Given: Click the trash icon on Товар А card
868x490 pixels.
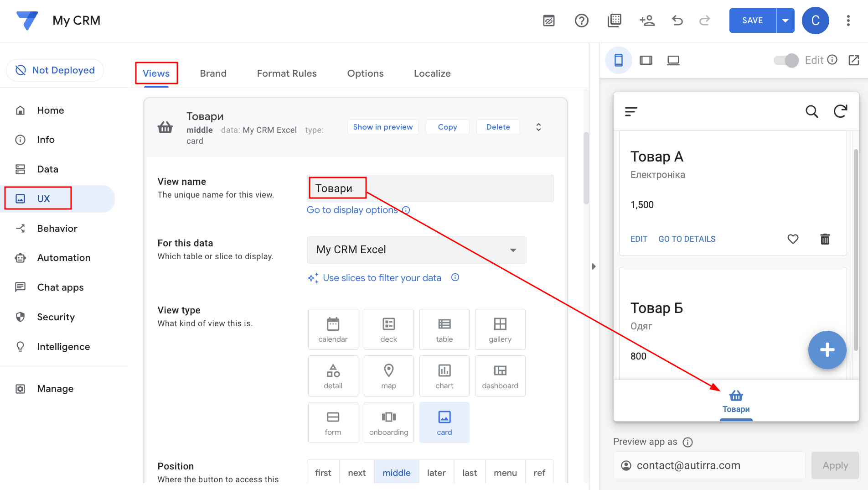Looking at the screenshot, I should 825,239.
